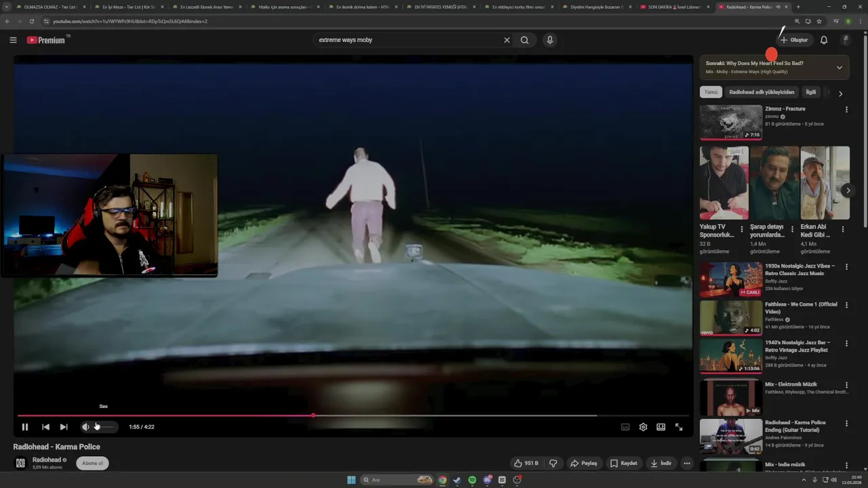Filter by Radiohead adlı yükleyiciden
Image resolution: width=868 pixels, height=488 pixels.
tap(762, 92)
